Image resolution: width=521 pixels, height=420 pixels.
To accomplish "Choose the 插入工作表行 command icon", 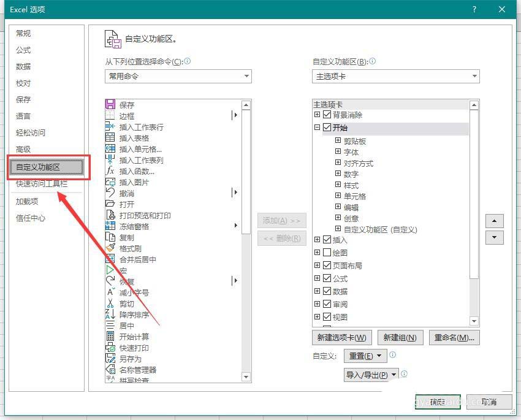I will (x=110, y=126).
